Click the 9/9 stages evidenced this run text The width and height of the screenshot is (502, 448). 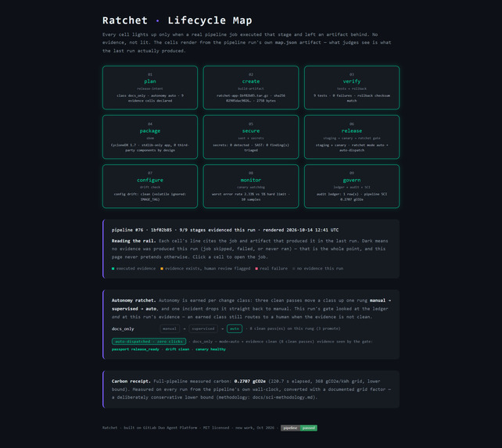[217, 230]
